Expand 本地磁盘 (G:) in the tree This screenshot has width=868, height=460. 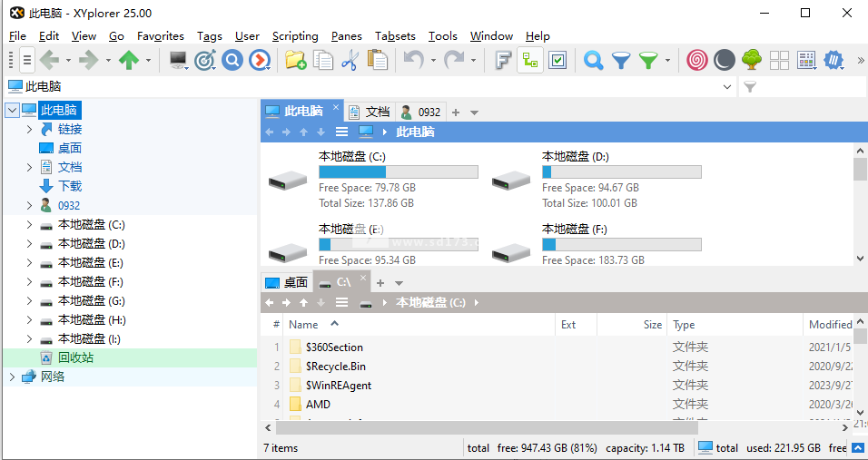[29, 301]
